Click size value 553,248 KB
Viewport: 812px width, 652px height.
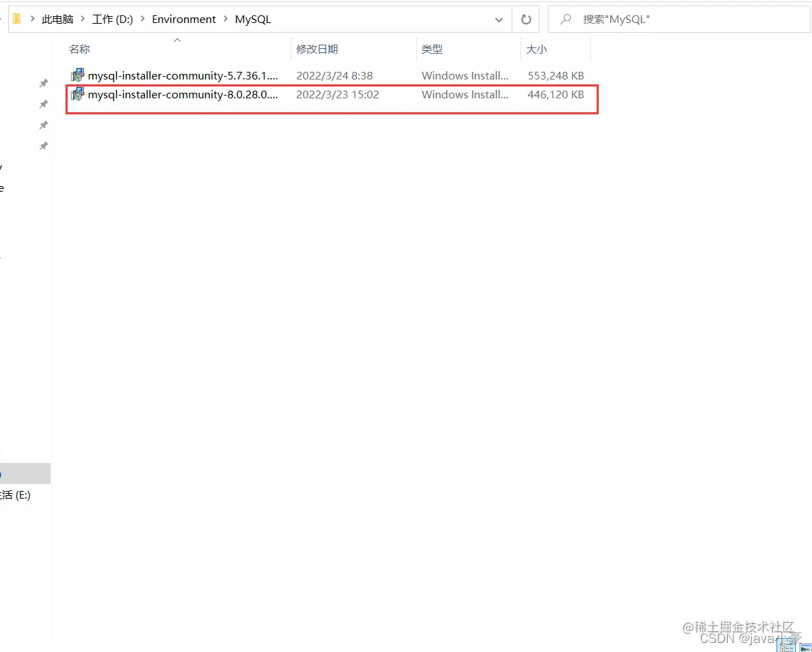(556, 76)
